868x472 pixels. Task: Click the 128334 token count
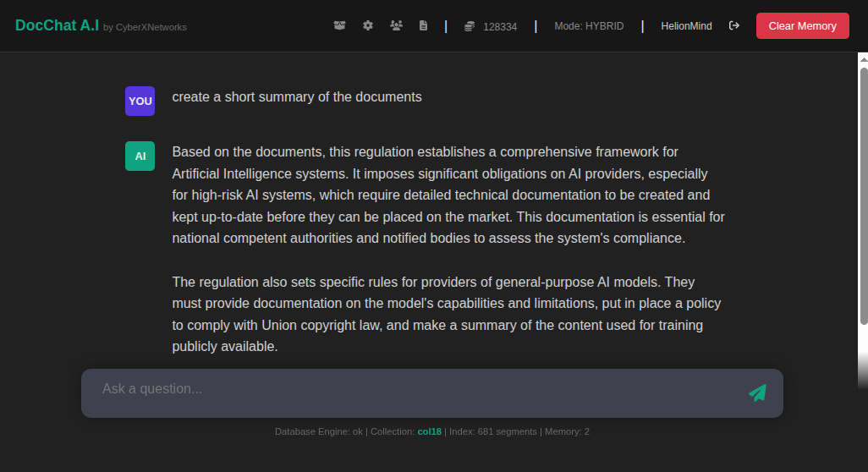[x=500, y=26]
